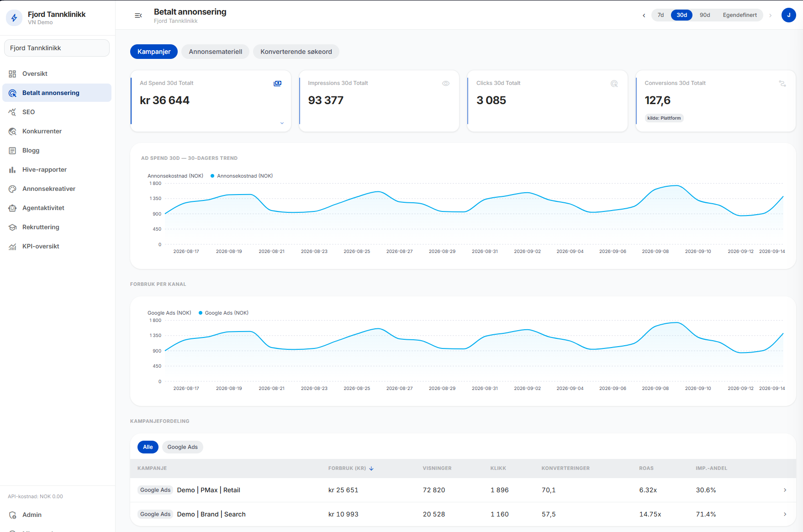Click the cursor icon on Clicks card

(614, 84)
